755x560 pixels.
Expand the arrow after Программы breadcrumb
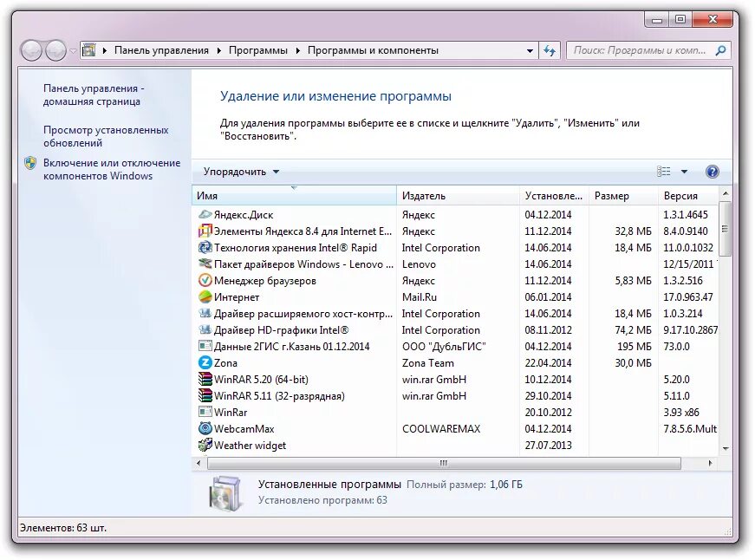tap(297, 50)
